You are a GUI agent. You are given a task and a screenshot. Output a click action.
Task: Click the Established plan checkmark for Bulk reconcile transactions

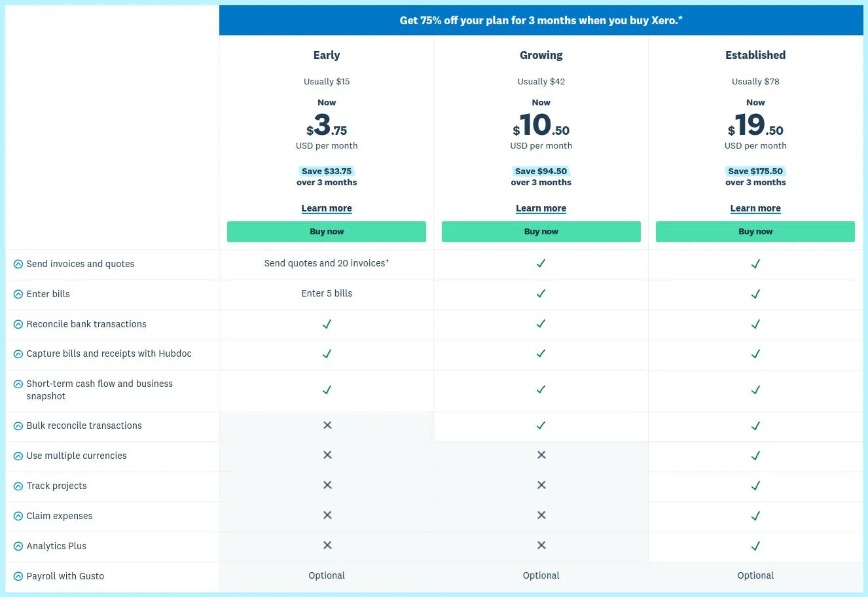[755, 426]
